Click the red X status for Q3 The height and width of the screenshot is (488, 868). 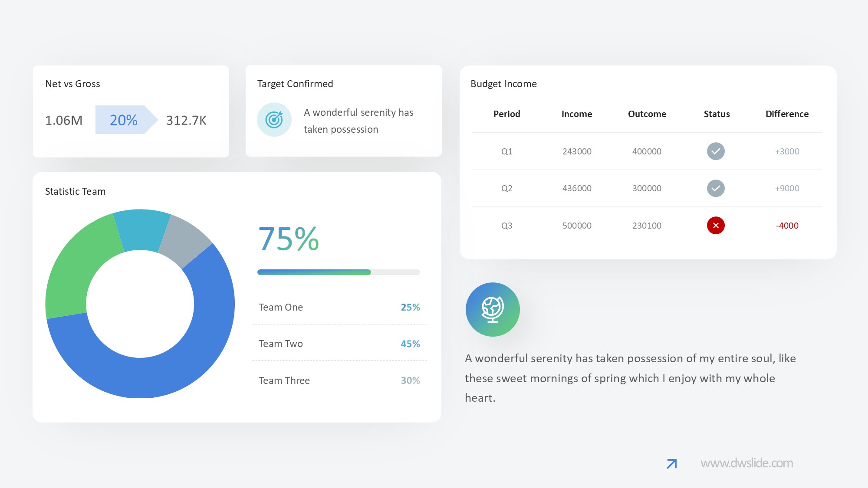[716, 226]
